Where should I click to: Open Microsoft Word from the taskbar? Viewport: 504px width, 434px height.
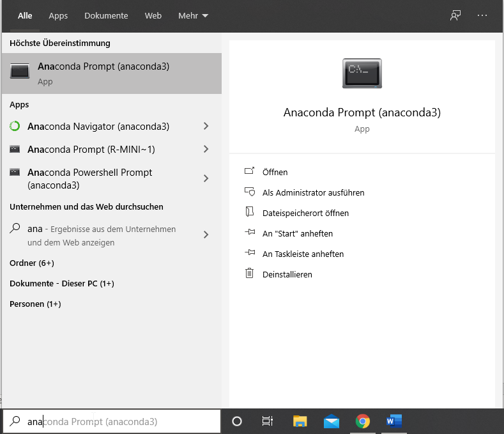(x=393, y=421)
